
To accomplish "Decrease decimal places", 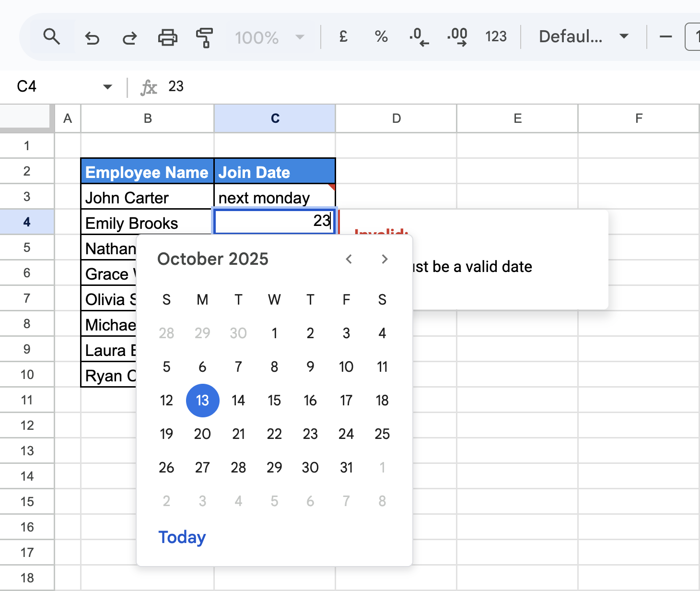I will click(x=419, y=36).
